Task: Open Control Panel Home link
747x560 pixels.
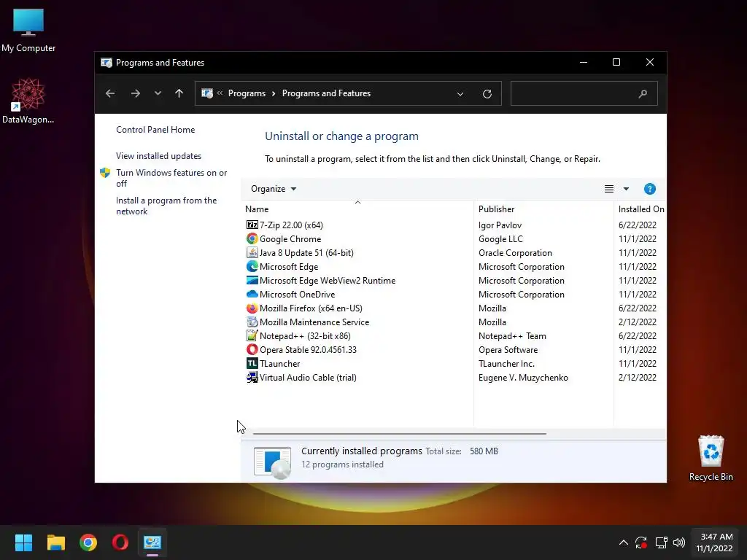Action: point(155,130)
